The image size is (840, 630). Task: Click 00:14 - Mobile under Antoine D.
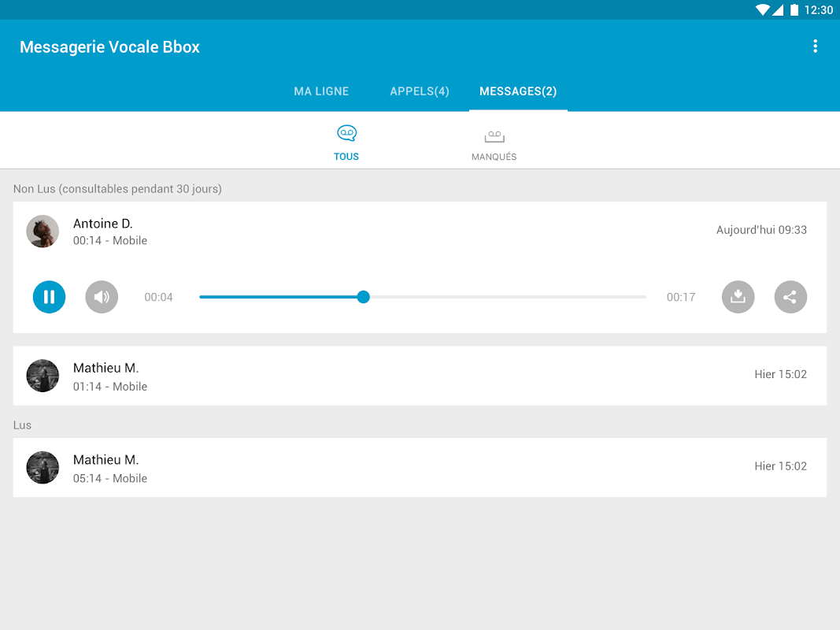click(x=109, y=240)
